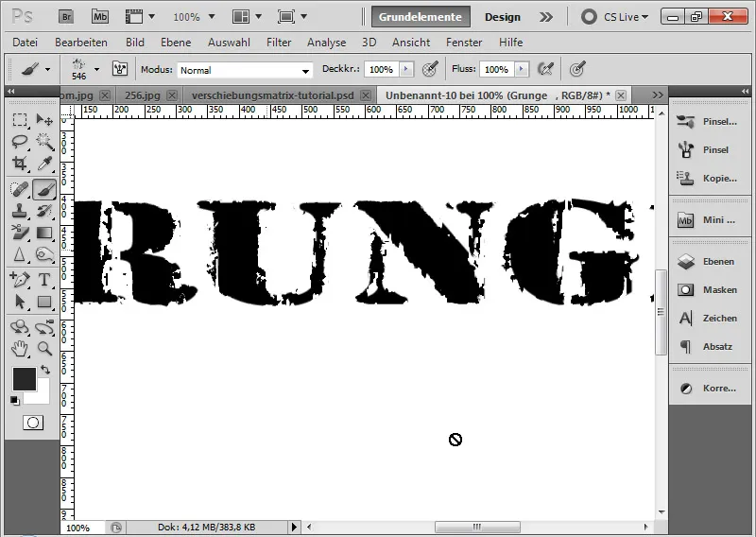756x537 pixels.
Task: Select the Path Selection tool
Action: [20, 302]
